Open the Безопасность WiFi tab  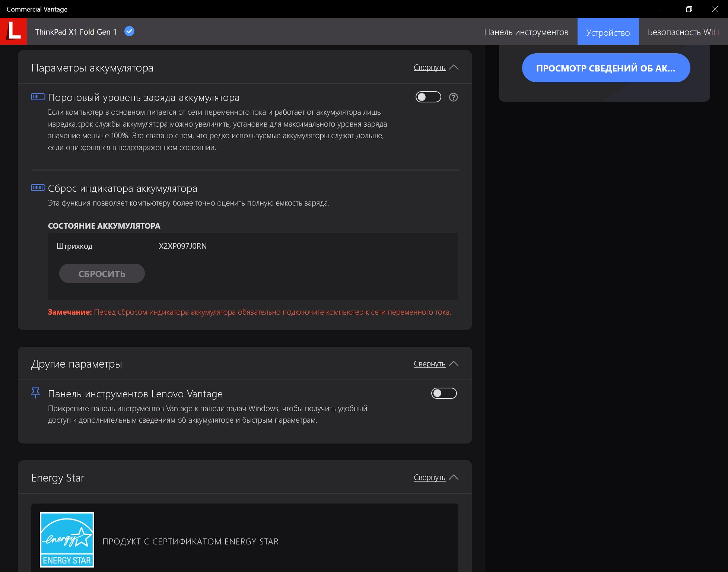(683, 32)
